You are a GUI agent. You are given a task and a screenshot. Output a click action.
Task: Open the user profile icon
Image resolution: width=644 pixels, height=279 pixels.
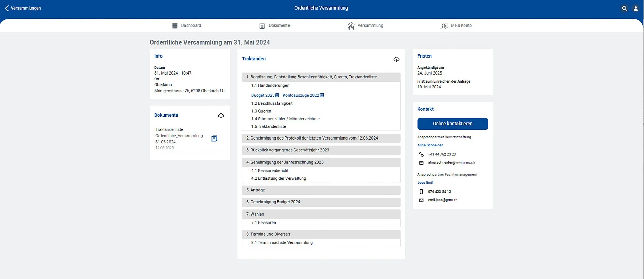pos(635,9)
